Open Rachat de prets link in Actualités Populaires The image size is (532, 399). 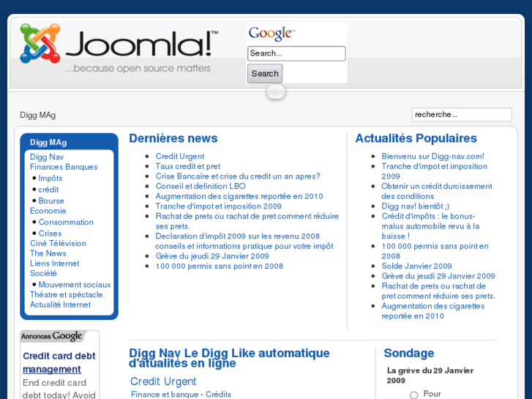[x=438, y=291]
